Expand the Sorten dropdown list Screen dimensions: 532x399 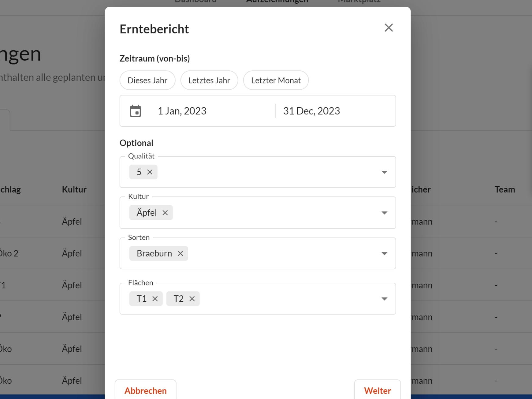pyautogui.click(x=385, y=254)
